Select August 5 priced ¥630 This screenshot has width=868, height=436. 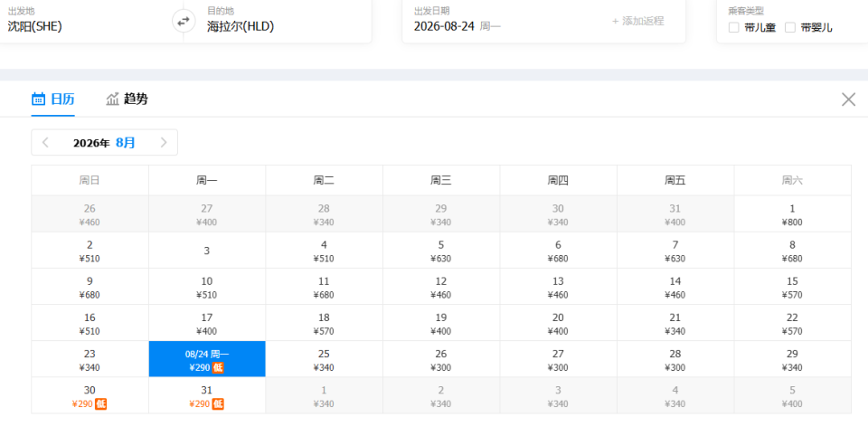click(x=441, y=251)
